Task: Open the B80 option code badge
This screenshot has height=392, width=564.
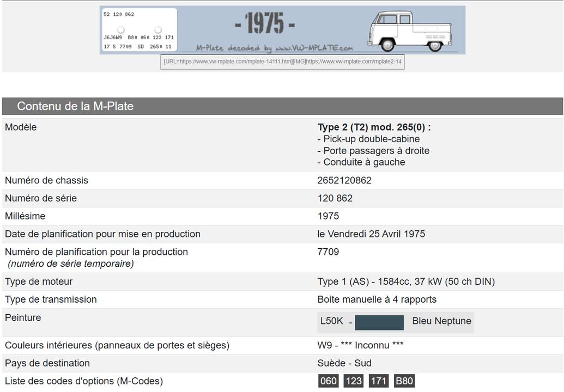Action: (404, 381)
